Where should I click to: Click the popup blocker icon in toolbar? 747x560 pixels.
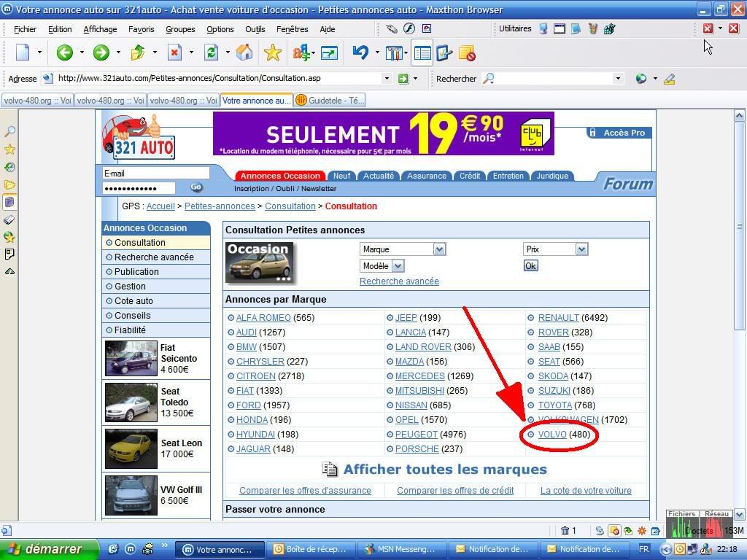467,52
